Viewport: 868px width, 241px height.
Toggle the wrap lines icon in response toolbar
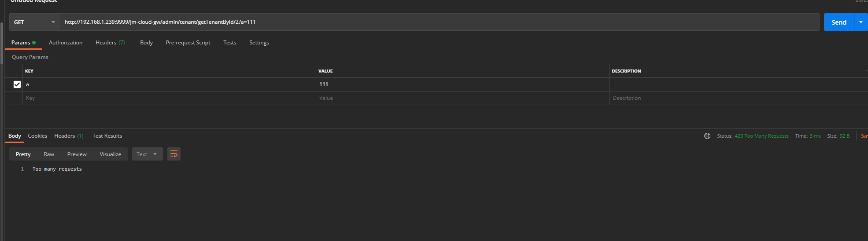[174, 154]
